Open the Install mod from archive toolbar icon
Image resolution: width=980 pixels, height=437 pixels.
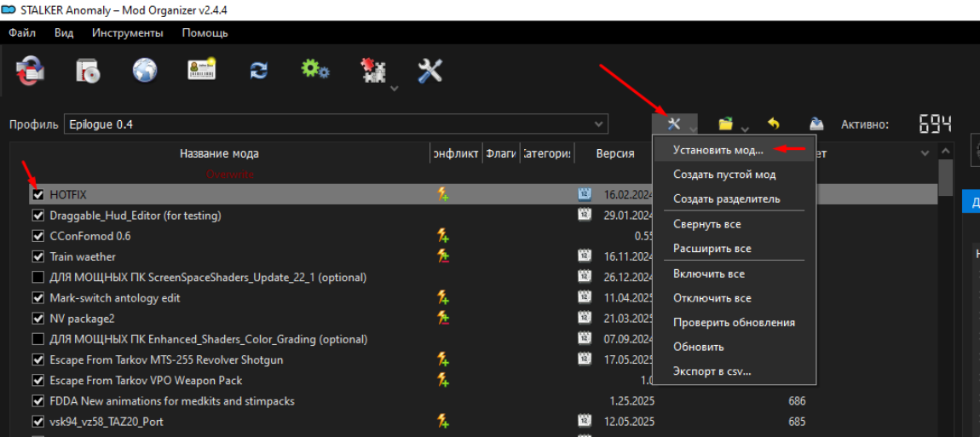tap(89, 70)
